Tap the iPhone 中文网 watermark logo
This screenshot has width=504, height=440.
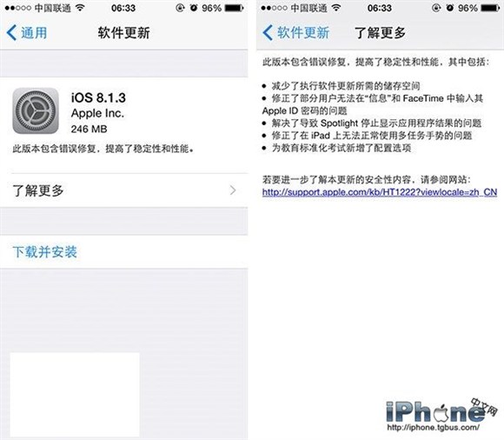pyautogui.click(x=441, y=410)
